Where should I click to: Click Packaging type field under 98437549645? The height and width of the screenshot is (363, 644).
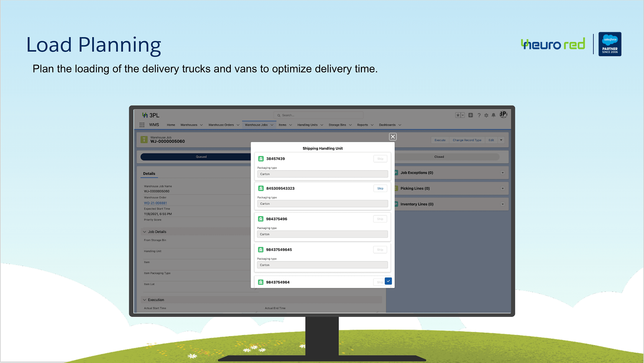322,265
